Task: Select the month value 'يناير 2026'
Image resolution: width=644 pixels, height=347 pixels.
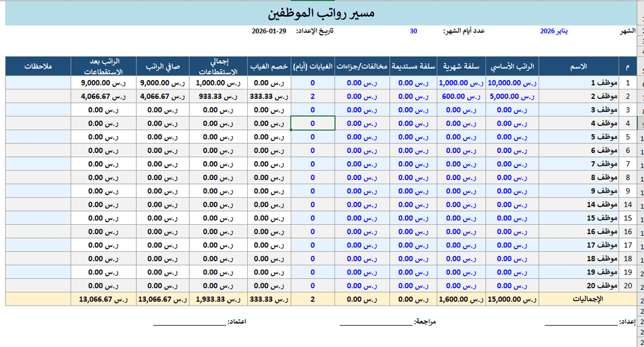Action: [553, 31]
